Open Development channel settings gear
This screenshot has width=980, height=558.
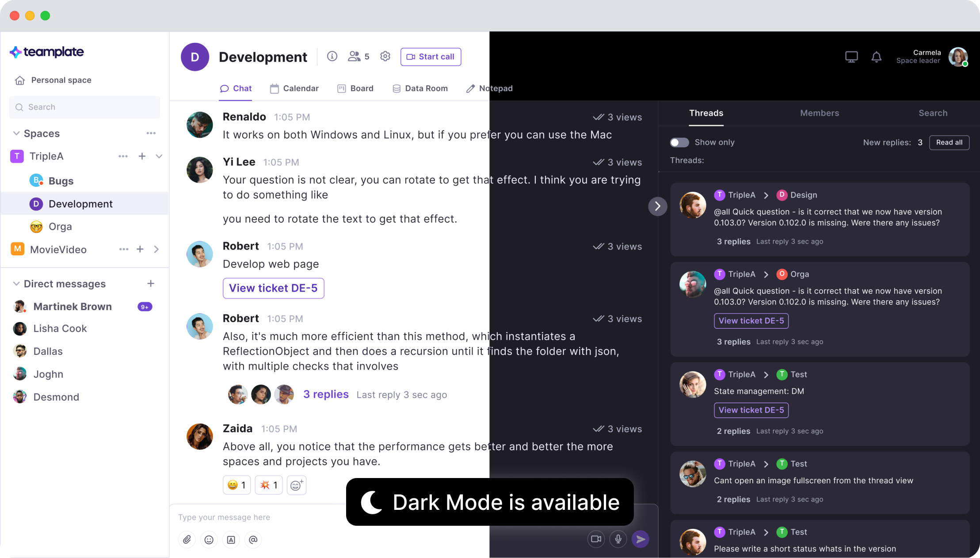(x=385, y=57)
